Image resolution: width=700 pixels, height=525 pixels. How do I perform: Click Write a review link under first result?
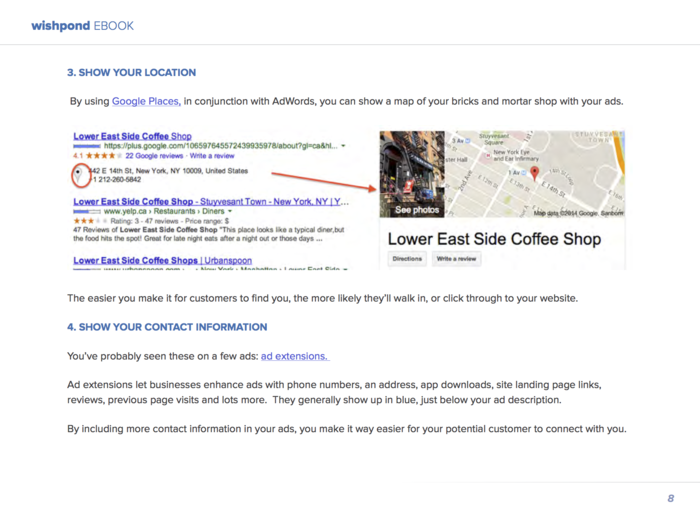tap(212, 156)
